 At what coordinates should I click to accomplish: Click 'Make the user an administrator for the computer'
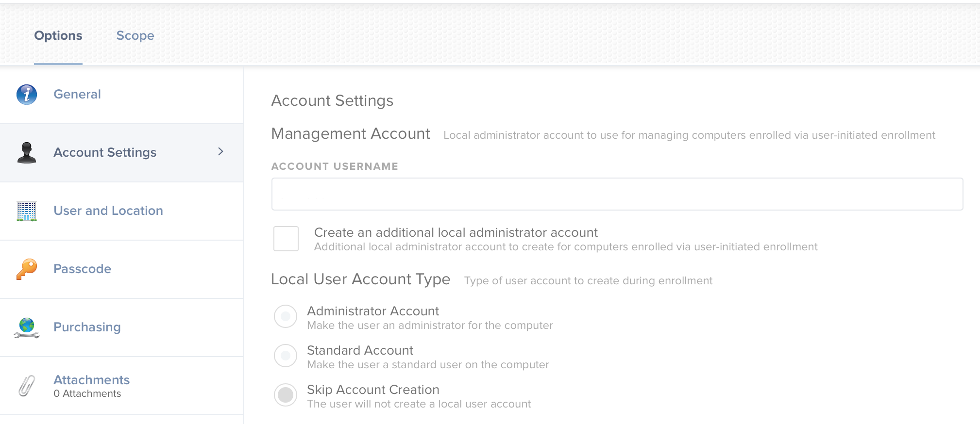click(430, 326)
